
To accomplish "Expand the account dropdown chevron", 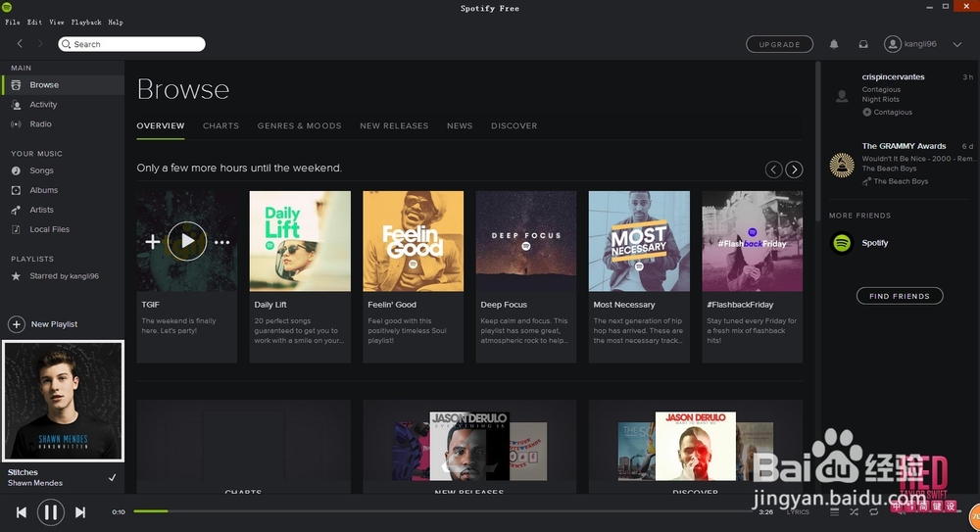I will click(x=956, y=44).
